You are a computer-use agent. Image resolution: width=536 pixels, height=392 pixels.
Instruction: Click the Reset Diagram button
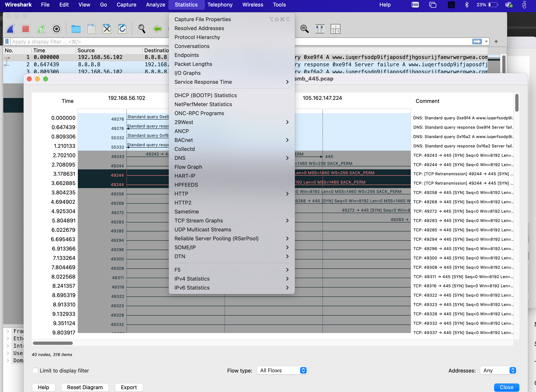(x=85, y=387)
